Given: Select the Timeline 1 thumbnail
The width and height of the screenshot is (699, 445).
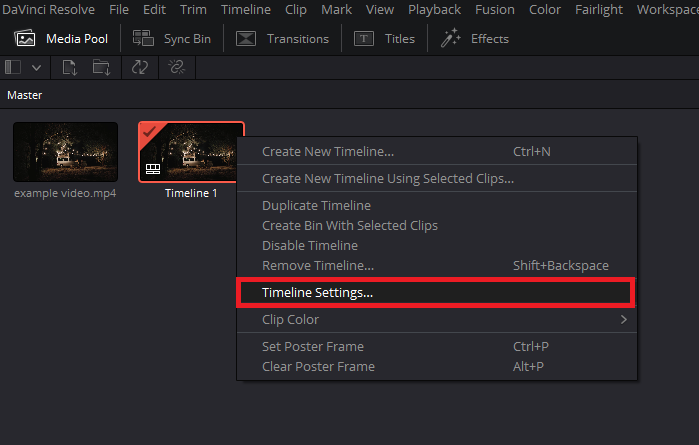Looking at the screenshot, I should tap(191, 152).
